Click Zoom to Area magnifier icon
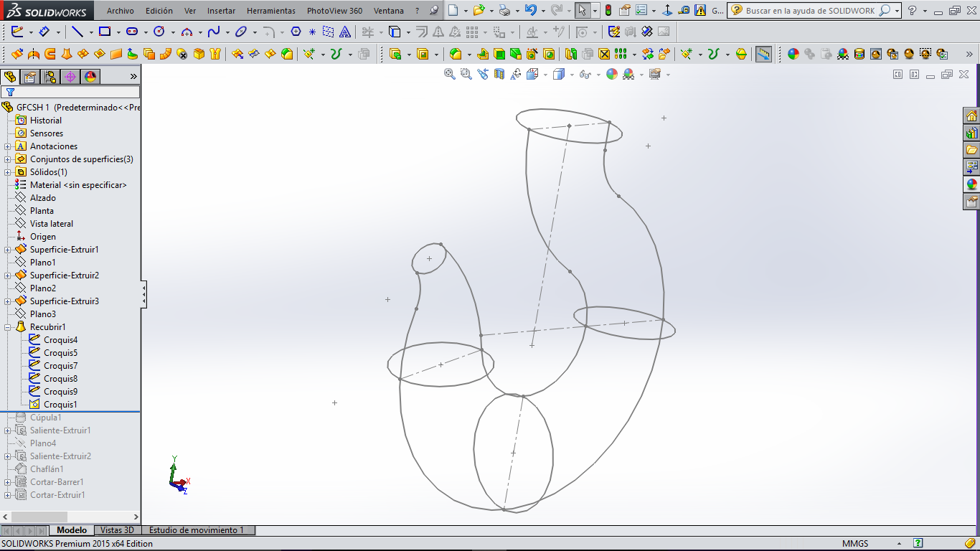The height and width of the screenshot is (551, 980). [466, 74]
